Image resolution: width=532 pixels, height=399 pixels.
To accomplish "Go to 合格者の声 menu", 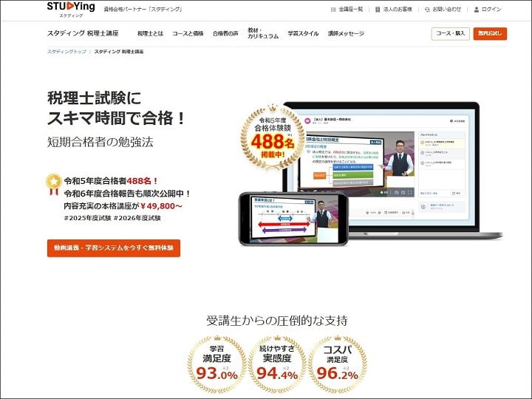I will click(x=225, y=33).
